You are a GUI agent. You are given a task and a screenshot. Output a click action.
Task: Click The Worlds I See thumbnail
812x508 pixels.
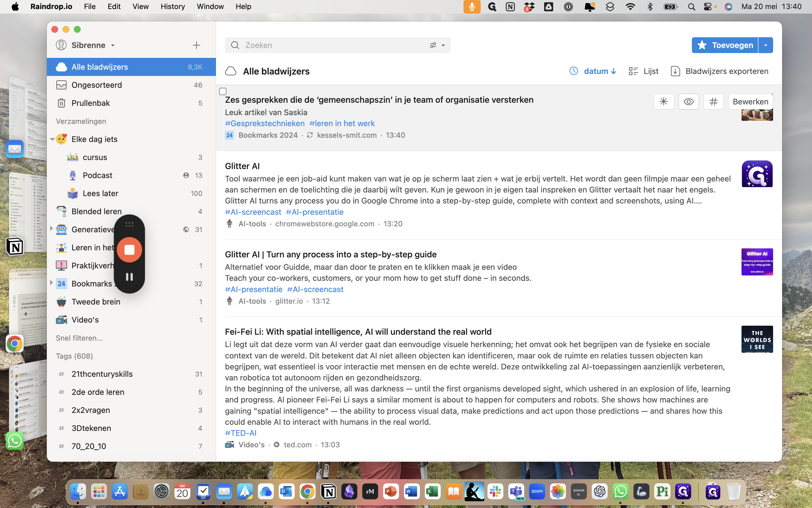pyautogui.click(x=757, y=339)
